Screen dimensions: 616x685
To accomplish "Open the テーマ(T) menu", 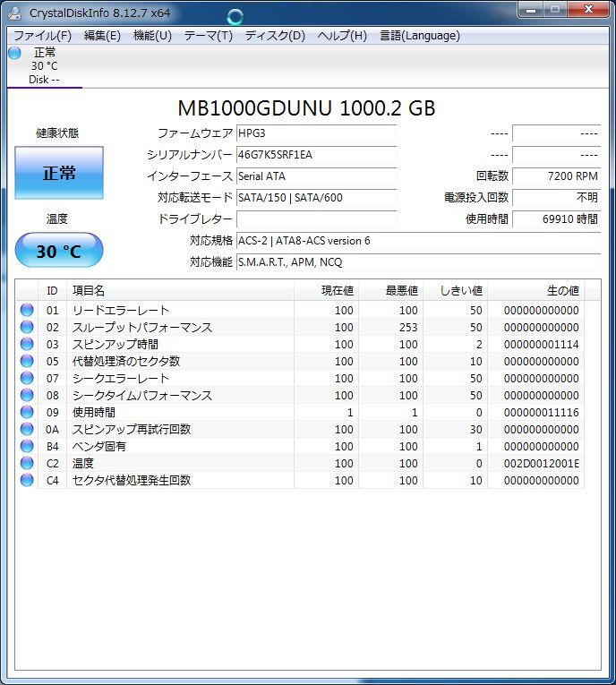I will (x=208, y=36).
